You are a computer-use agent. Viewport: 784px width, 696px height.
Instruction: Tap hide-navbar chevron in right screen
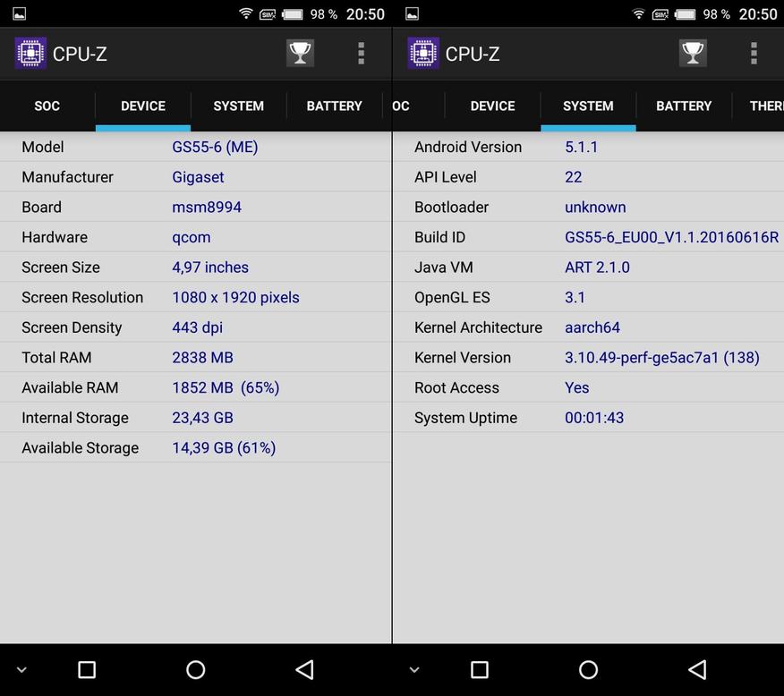pyautogui.click(x=414, y=670)
